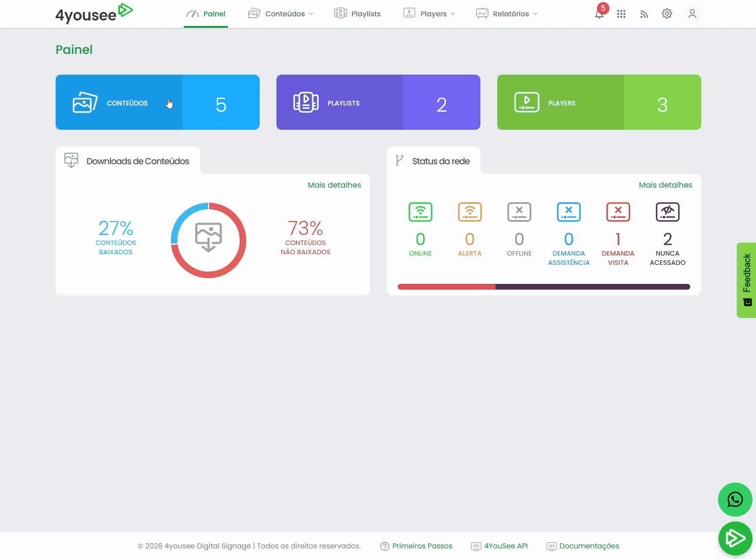Click the Conteúdos count 5

pos(221,105)
